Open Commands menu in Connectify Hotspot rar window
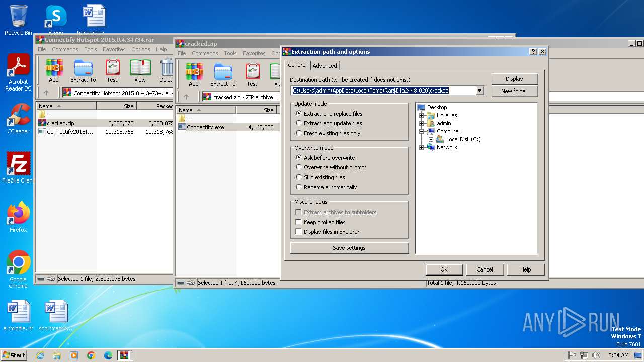Viewport: 644px width, 362px height. click(x=65, y=49)
